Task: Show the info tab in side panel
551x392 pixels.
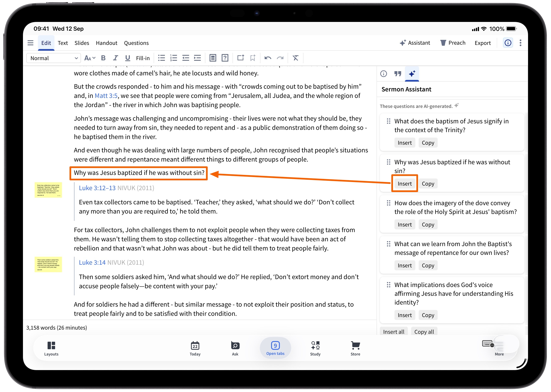Action: pyautogui.click(x=383, y=74)
